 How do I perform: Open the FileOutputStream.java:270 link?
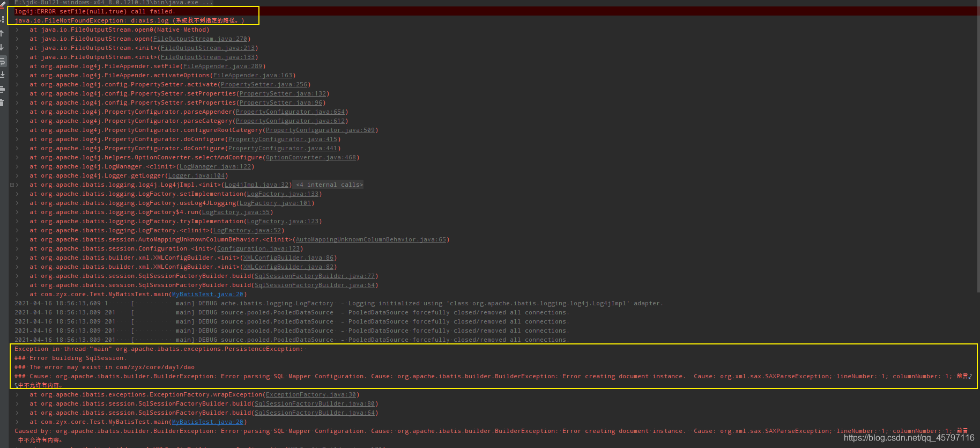tap(200, 39)
